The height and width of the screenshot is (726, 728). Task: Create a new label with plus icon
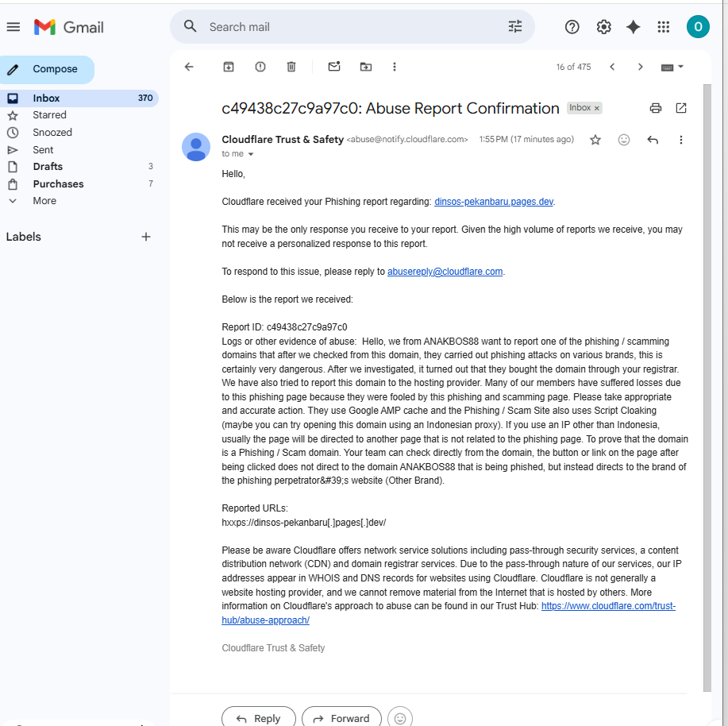pos(146,237)
